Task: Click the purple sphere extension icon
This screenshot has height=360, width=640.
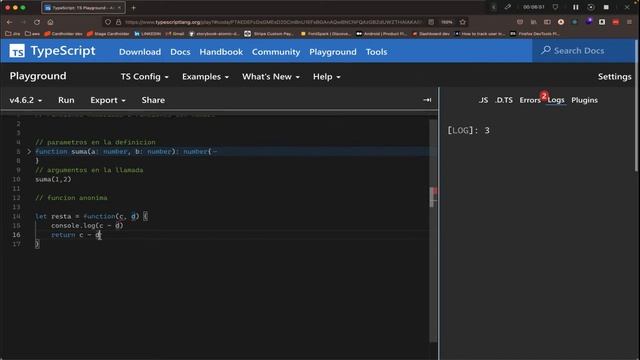Action: [589, 22]
